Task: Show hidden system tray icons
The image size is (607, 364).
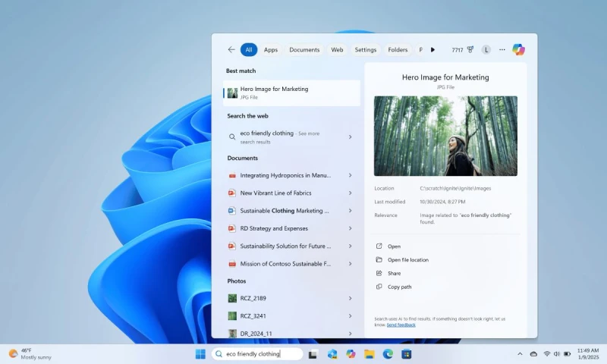Action: pos(520,354)
